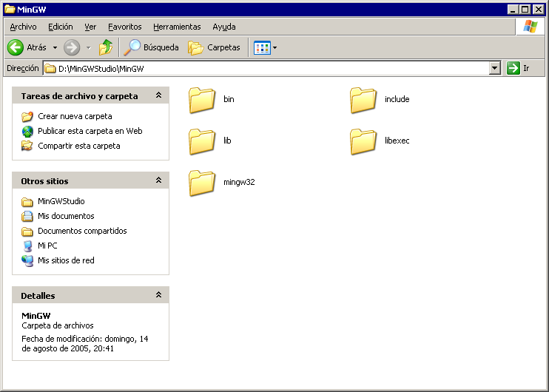Open the Edición menu
This screenshot has height=392, width=549.
click(61, 27)
